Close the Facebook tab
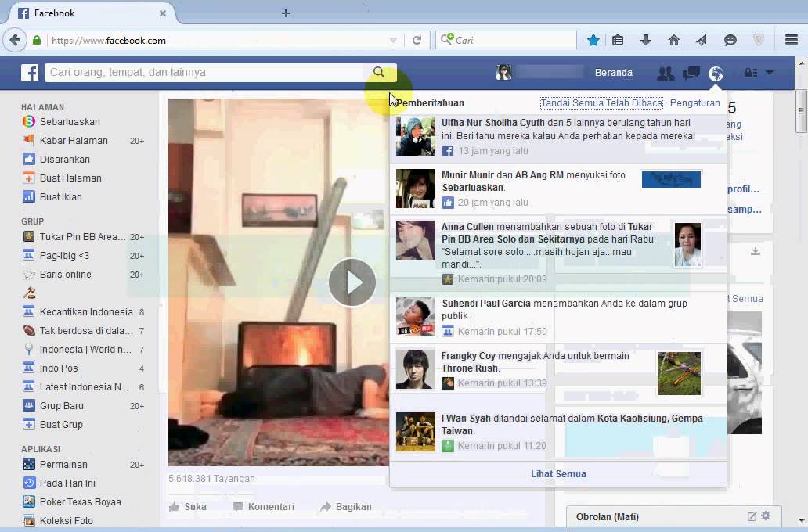The width and height of the screenshot is (808, 532). [163, 13]
